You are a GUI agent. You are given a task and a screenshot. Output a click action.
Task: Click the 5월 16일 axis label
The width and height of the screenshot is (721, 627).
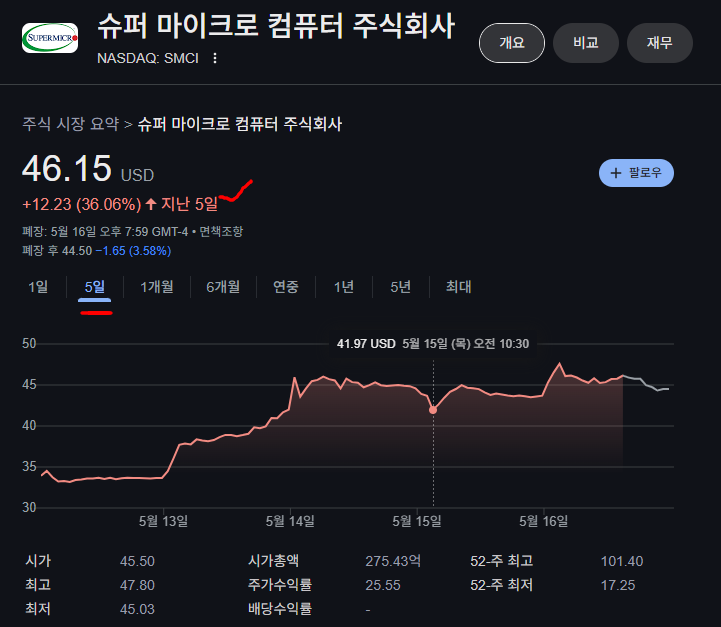[544, 521]
